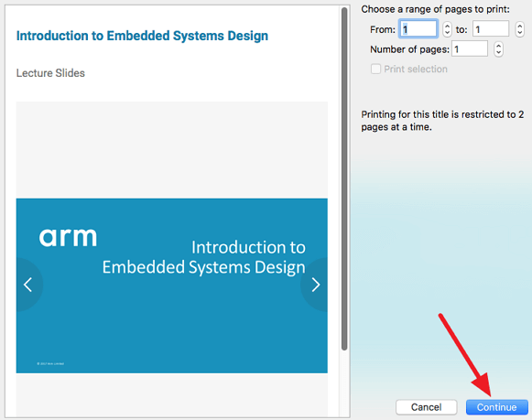The height and width of the screenshot is (420, 532).
Task: Click the arm slide thumbnail image
Action: point(171,285)
